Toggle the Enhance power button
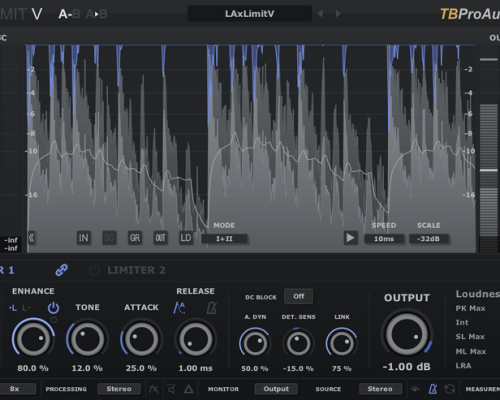 pyautogui.click(x=53, y=308)
